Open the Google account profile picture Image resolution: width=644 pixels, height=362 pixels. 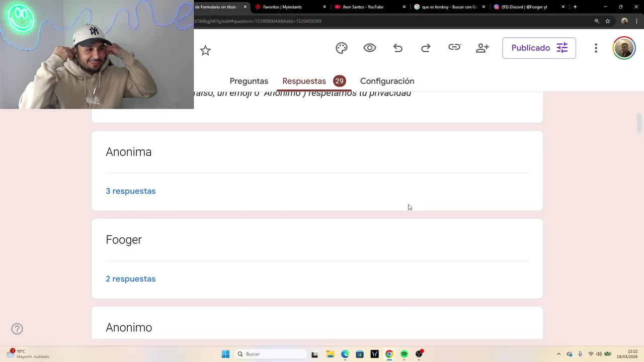tap(624, 48)
